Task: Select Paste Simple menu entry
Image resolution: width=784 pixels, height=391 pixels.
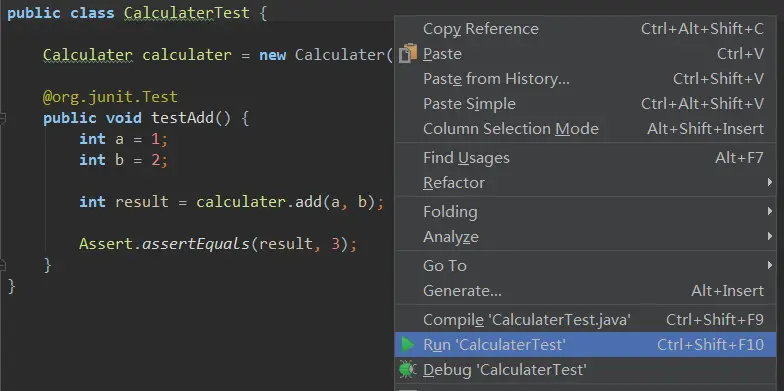Action: [x=585, y=104]
